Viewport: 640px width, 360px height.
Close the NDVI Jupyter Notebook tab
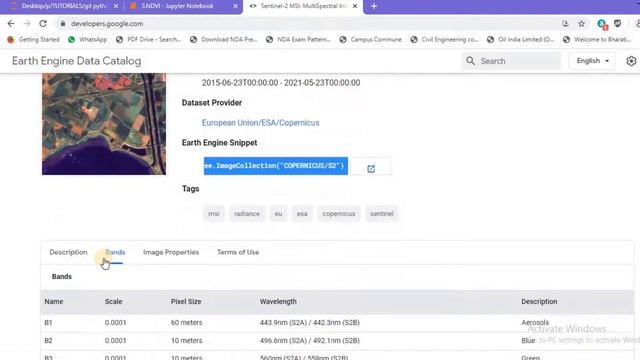pos(236,6)
